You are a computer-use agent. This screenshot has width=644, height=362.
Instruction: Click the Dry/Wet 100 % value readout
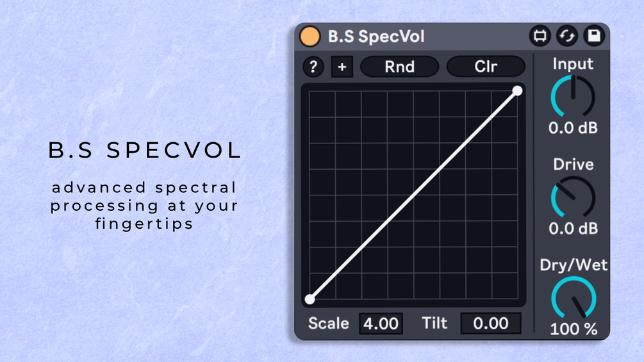[x=573, y=330]
